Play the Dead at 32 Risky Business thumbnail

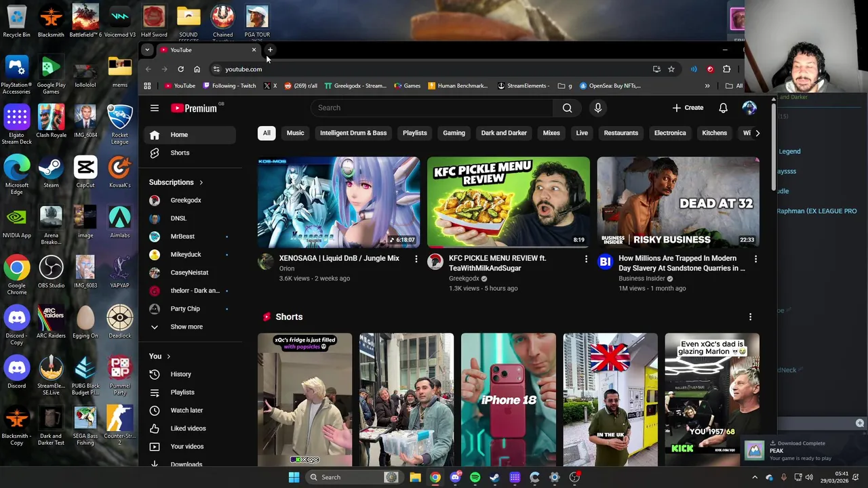[x=678, y=202]
